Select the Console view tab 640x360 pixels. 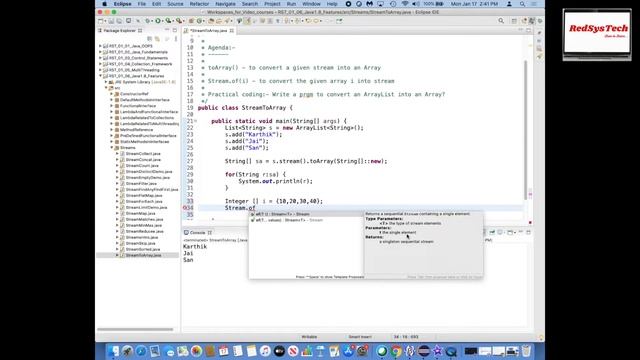pos(197,233)
